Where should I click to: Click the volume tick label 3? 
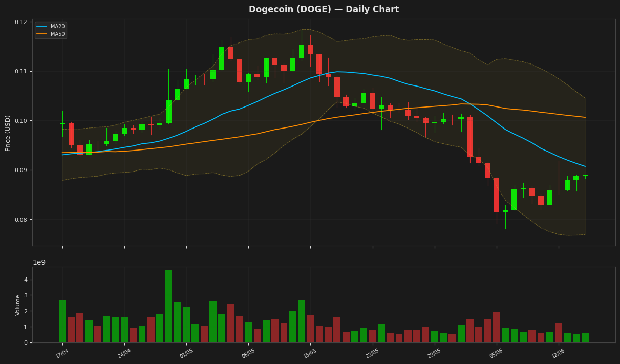pyautogui.click(x=26, y=296)
